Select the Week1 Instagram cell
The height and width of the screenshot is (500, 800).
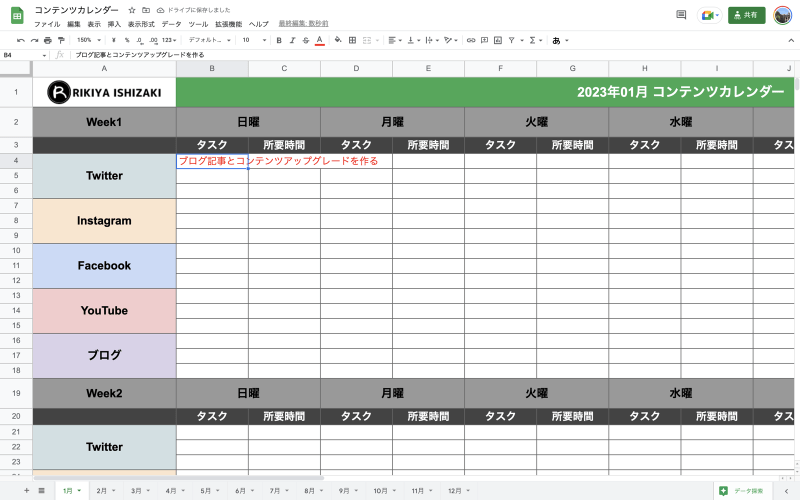[x=104, y=221]
